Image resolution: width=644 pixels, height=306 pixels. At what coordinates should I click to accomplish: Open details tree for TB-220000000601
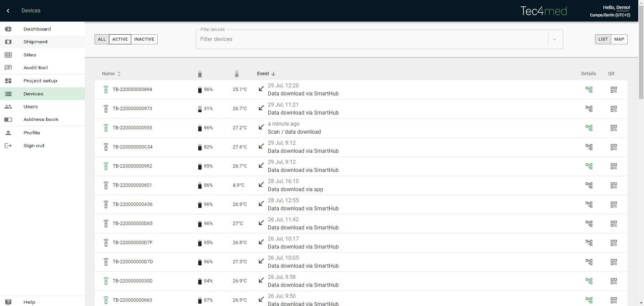pyautogui.click(x=589, y=185)
